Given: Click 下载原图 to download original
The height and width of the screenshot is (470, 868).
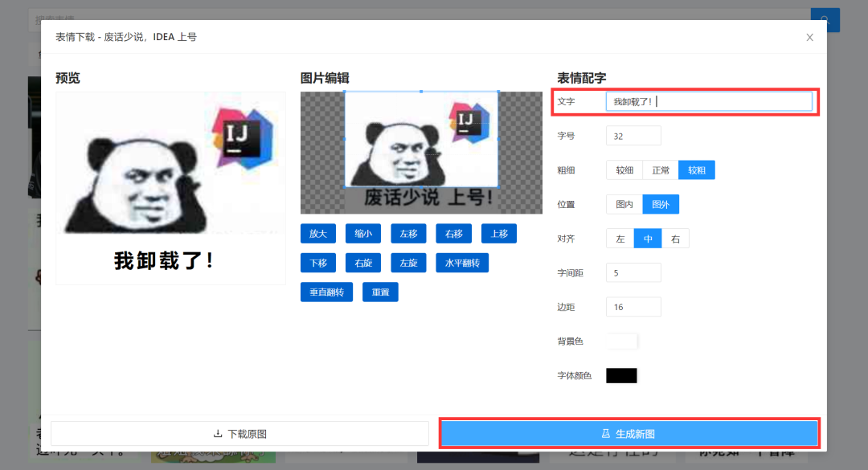Looking at the screenshot, I should [240, 434].
